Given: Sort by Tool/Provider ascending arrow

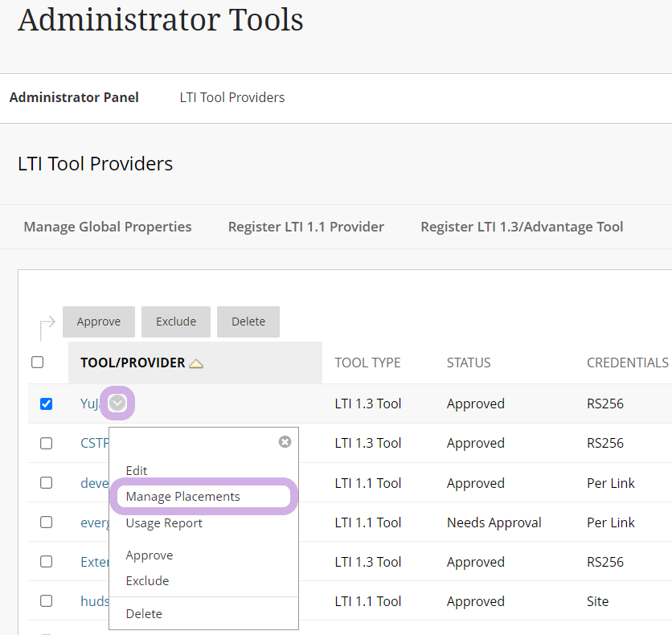Looking at the screenshot, I should click(196, 363).
